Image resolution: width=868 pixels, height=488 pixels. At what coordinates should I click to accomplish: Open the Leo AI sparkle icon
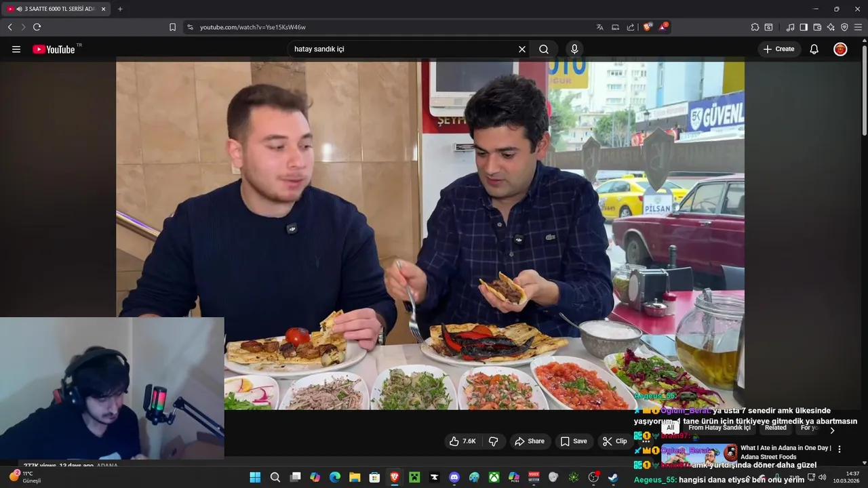pos(831,27)
